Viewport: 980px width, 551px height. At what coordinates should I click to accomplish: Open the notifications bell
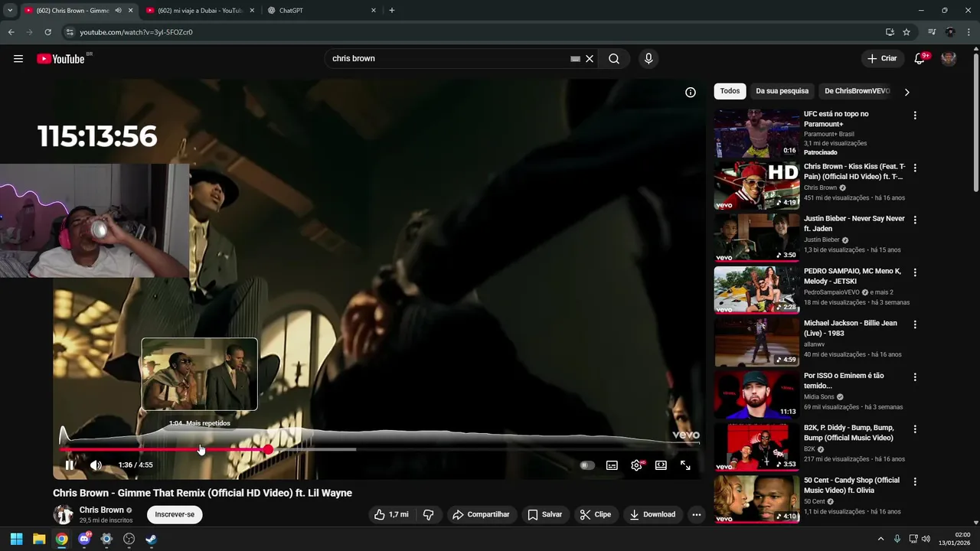click(x=920, y=59)
